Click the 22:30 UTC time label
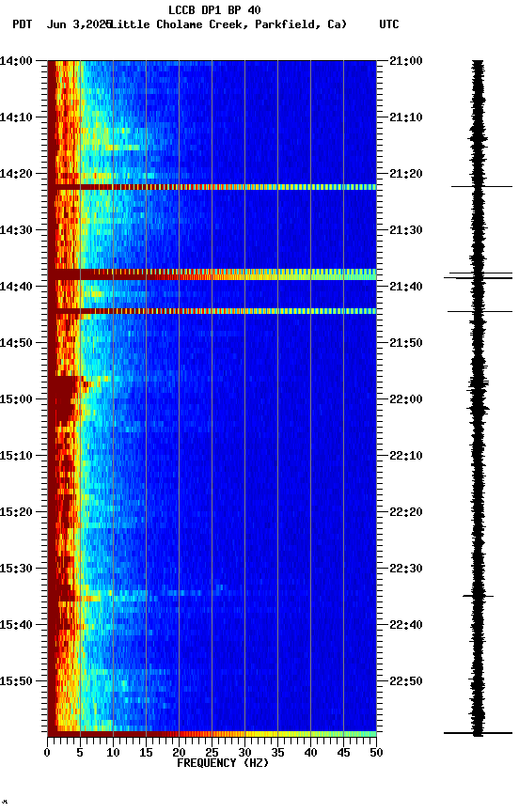 pos(406,569)
